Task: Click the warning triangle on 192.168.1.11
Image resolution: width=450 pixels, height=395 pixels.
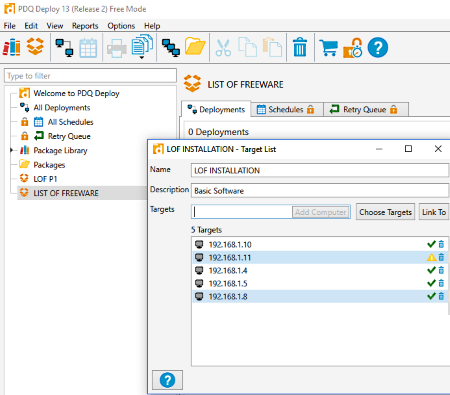Action: [431, 257]
